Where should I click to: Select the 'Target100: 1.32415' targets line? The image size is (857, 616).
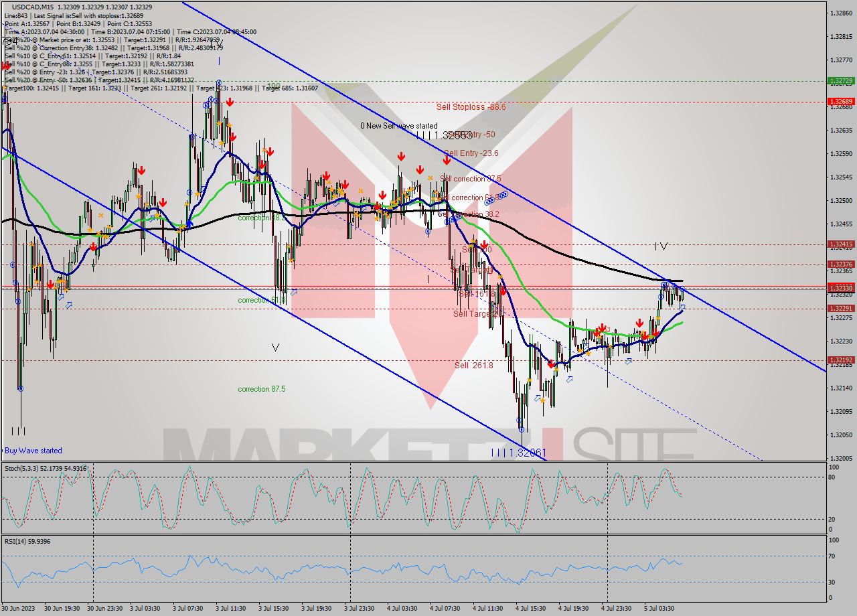point(161,88)
